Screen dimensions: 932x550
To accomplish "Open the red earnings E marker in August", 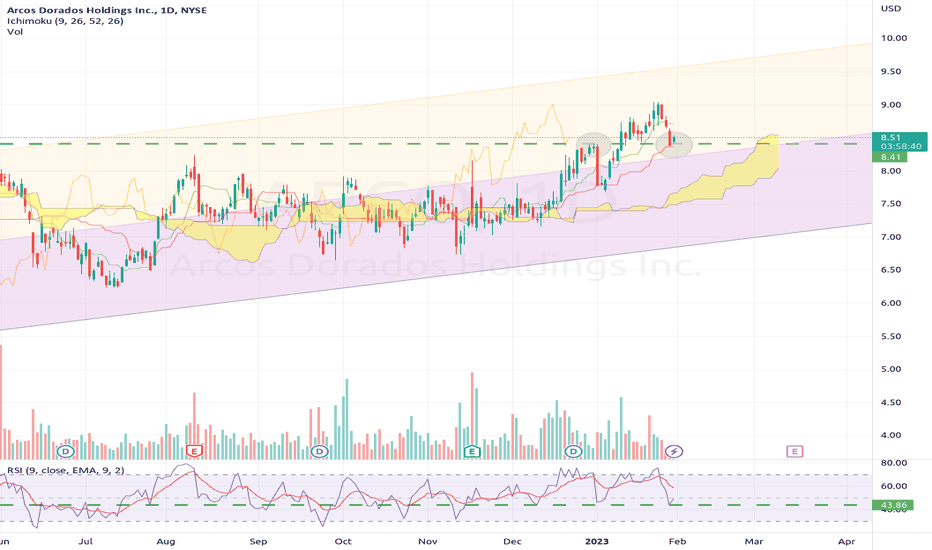I will 194,452.
